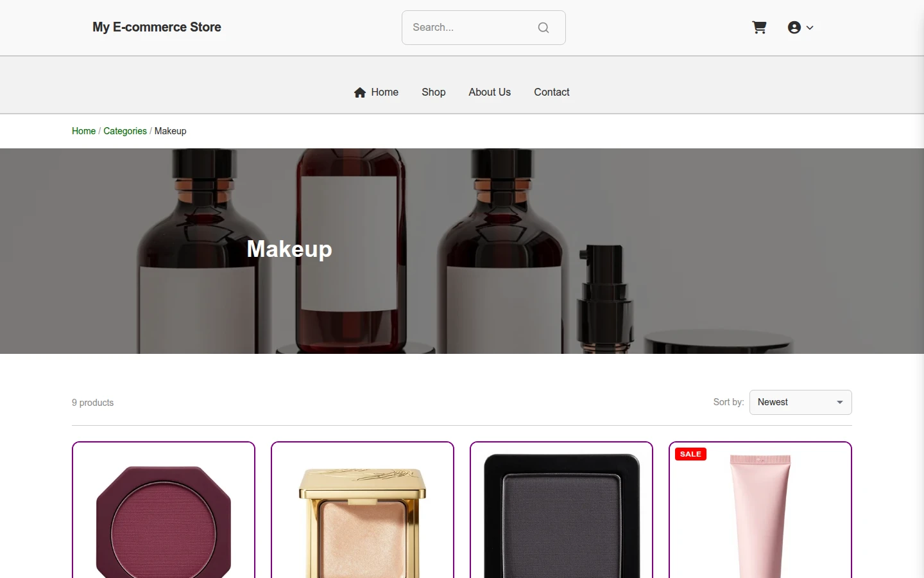
Task: Open the Shop menu item
Action: pyautogui.click(x=434, y=92)
